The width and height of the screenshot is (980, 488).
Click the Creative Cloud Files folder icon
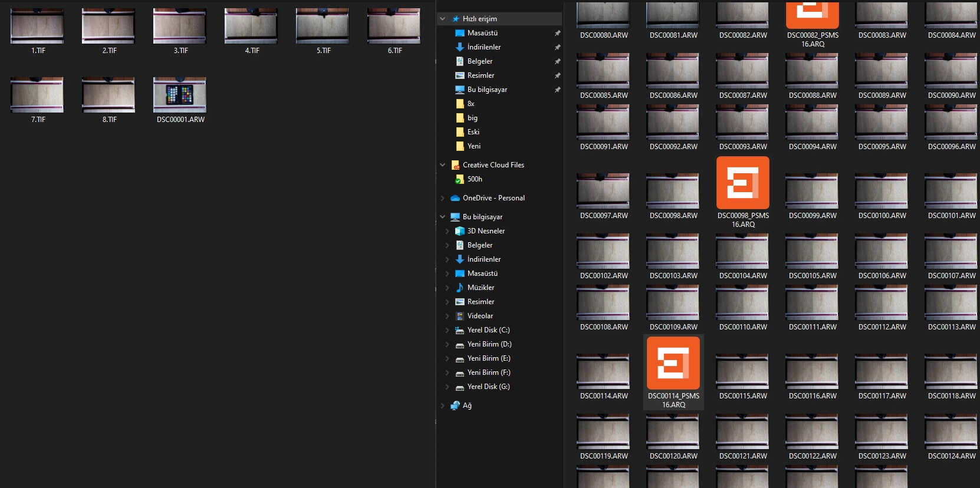(455, 165)
